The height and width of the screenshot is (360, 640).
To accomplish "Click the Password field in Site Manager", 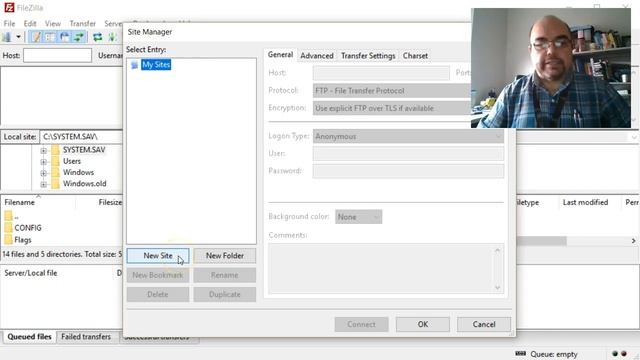I will (408, 171).
